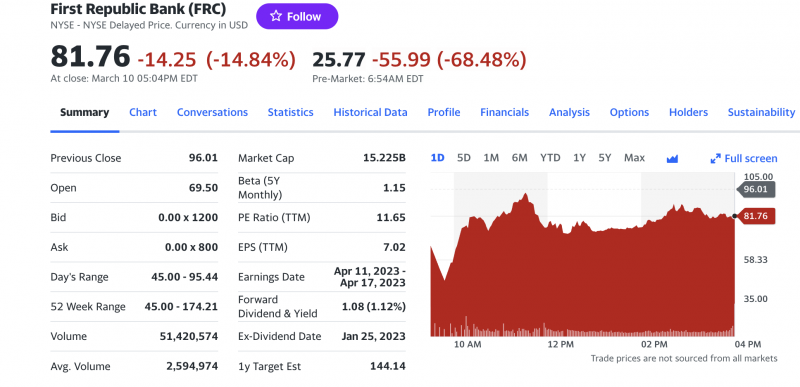The width and height of the screenshot is (800, 387).
Task: Open the Holders tab
Action: (x=688, y=112)
